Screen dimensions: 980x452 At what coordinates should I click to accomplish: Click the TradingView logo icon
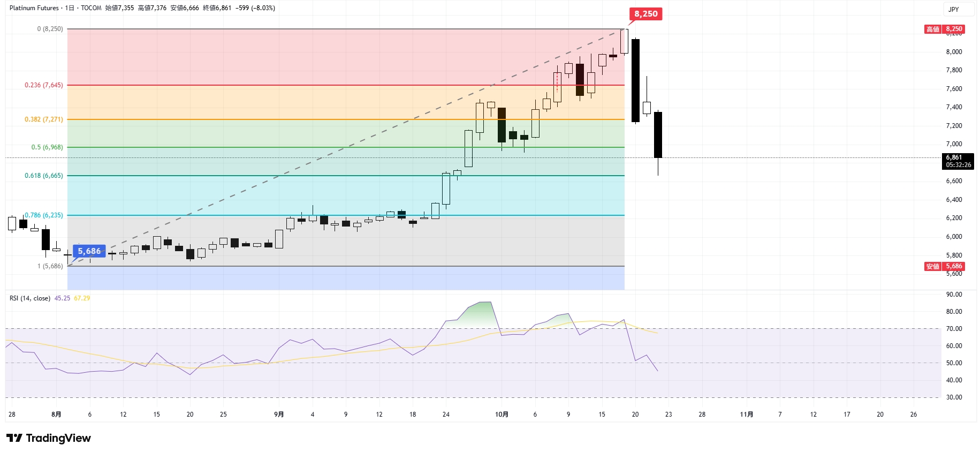(x=14, y=438)
